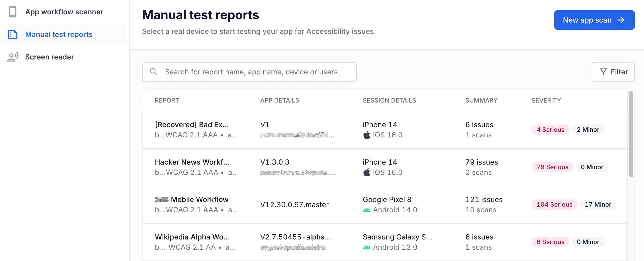Viewport: 644px width, 261px height.
Task: Click the Manual test reports document icon
Action: coord(13,34)
